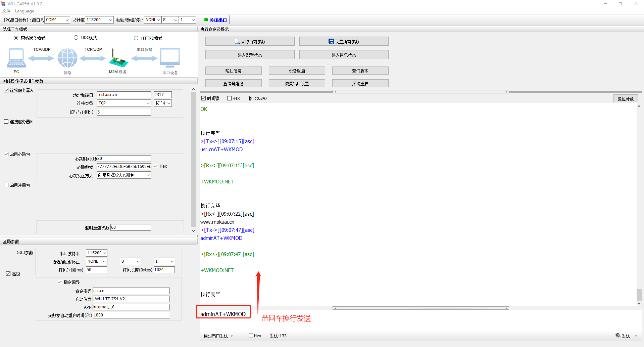Click the set all parameters save button
Viewport: 644px width, 347px height.
coord(344,42)
